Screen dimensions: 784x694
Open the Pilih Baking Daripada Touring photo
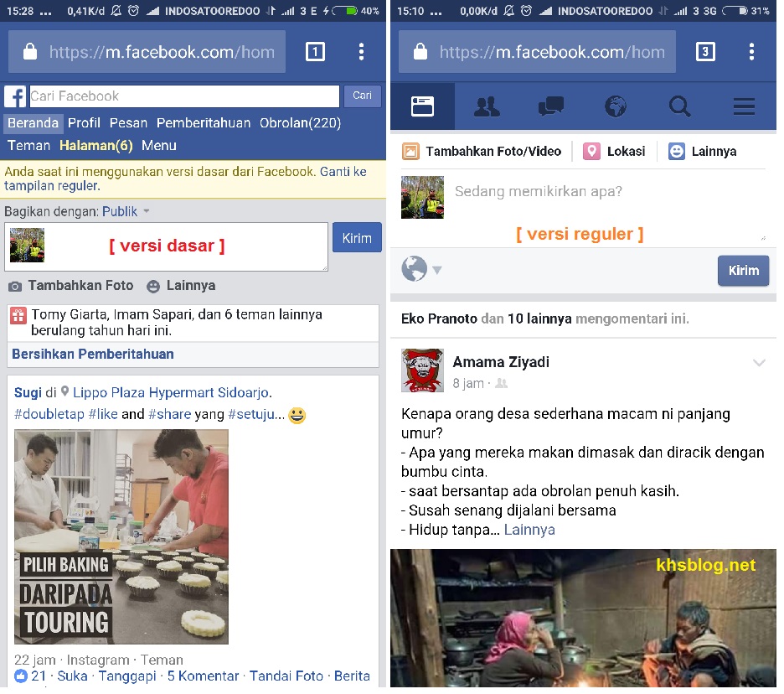(121, 536)
